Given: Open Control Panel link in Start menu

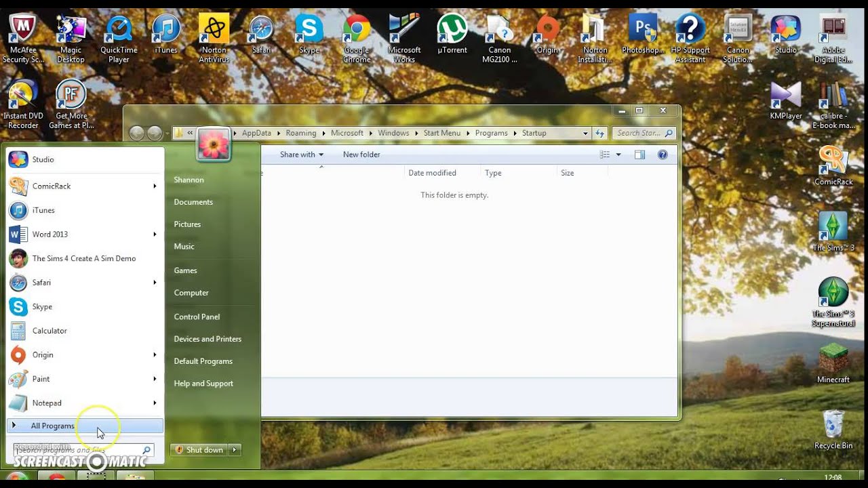Looking at the screenshot, I should pos(197,317).
